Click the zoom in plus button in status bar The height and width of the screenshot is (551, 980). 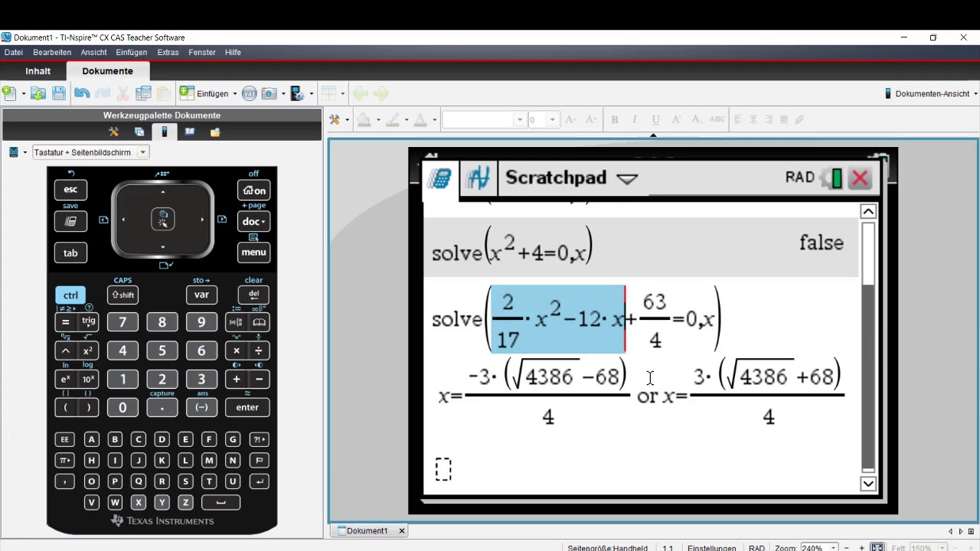click(861, 548)
